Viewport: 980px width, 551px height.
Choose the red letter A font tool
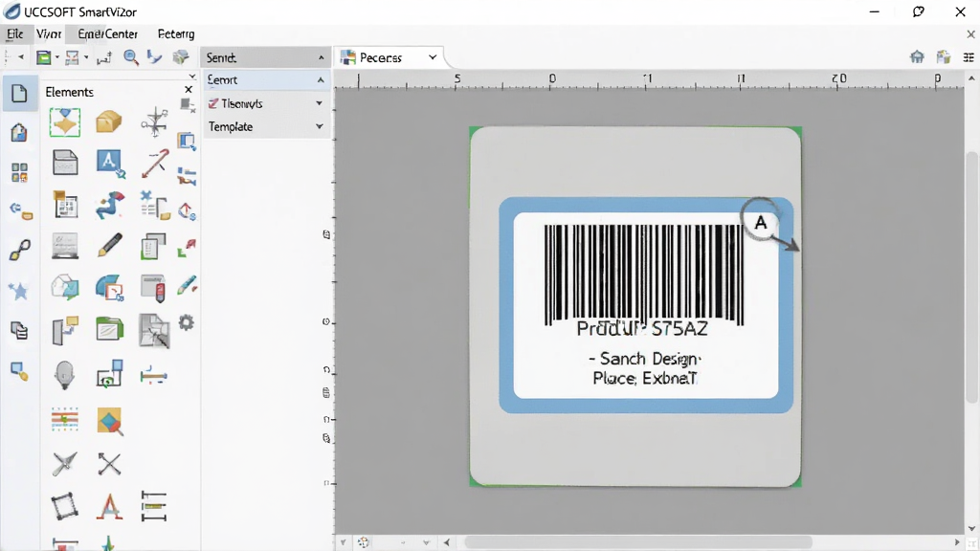tap(109, 507)
